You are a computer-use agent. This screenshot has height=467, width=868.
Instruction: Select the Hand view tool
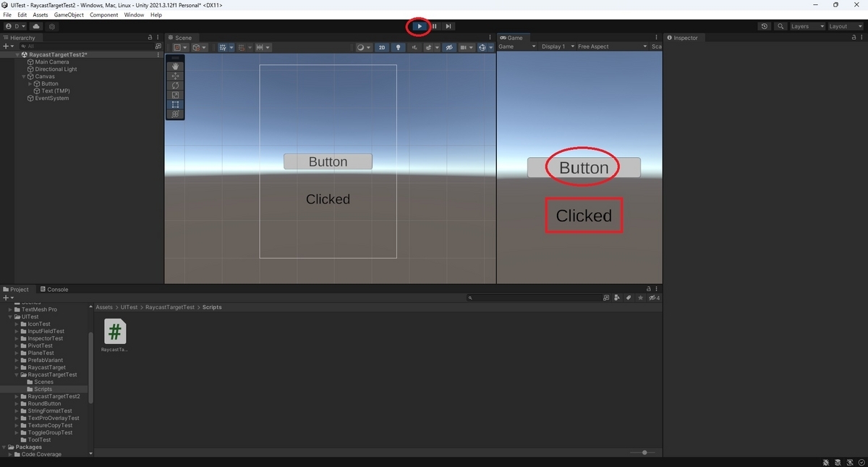click(x=175, y=67)
